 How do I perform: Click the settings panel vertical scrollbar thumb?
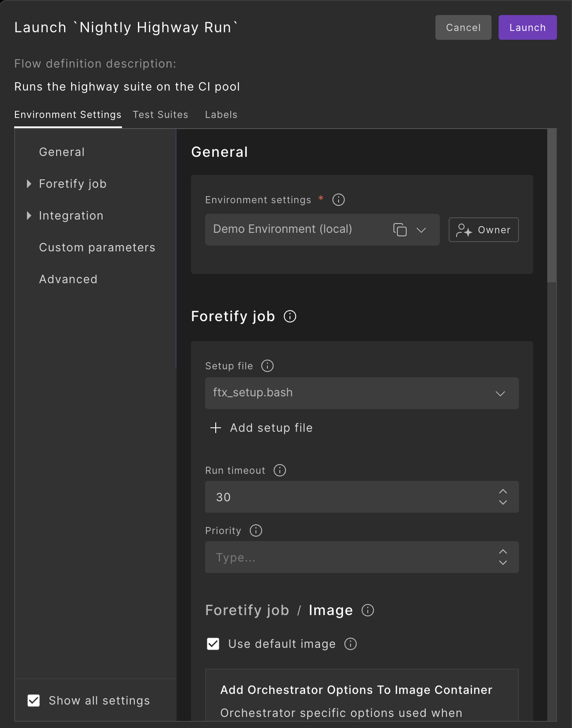[552, 206]
